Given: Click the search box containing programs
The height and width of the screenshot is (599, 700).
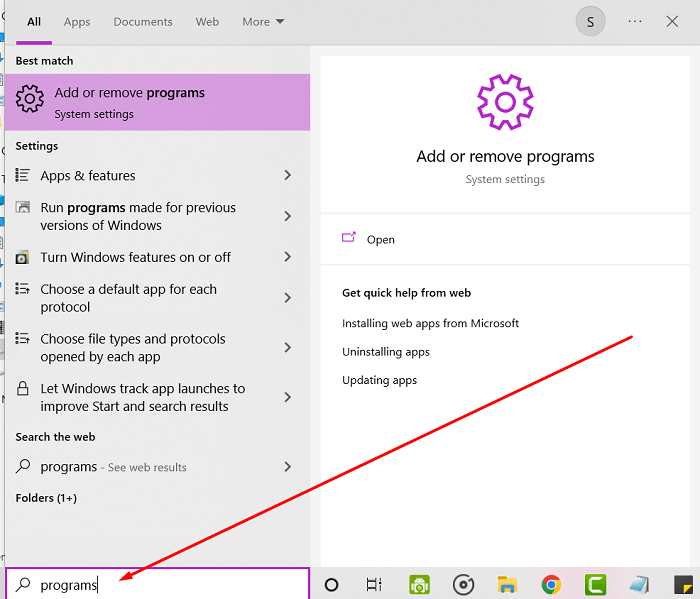Looking at the screenshot, I should pyautogui.click(x=158, y=584).
